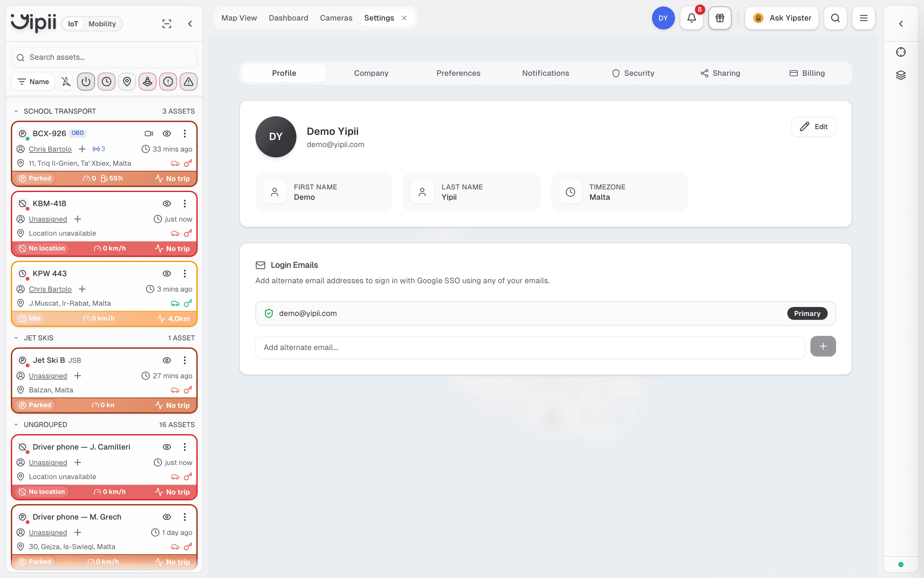Open the options menu for Driver phone J. Camilleri
Screen dimensions: 924x578
pos(185,447)
